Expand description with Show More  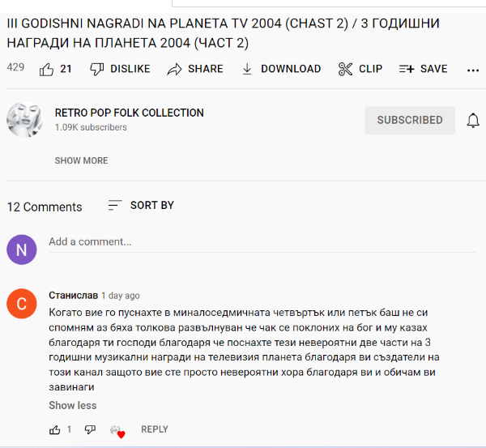click(x=81, y=160)
